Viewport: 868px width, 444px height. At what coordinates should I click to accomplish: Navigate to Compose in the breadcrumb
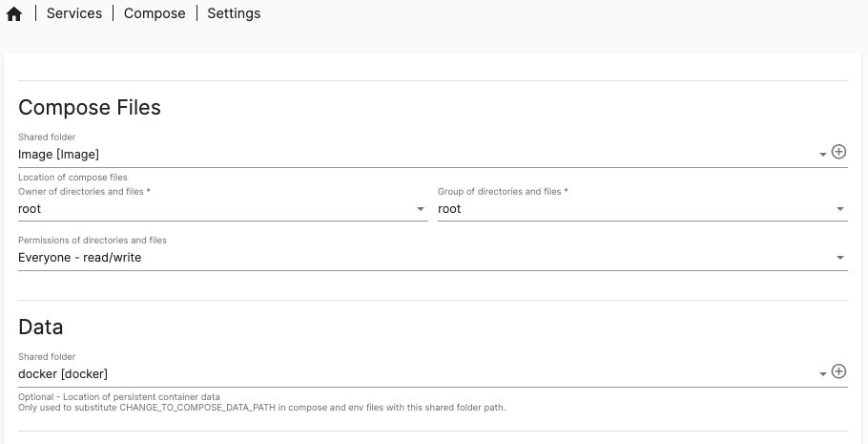(x=155, y=13)
